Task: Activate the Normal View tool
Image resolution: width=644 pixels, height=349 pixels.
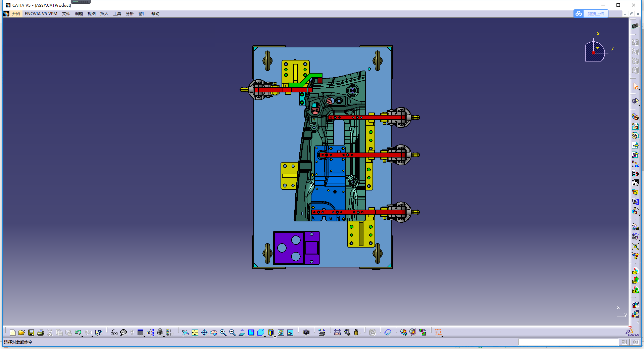Action: point(242,333)
